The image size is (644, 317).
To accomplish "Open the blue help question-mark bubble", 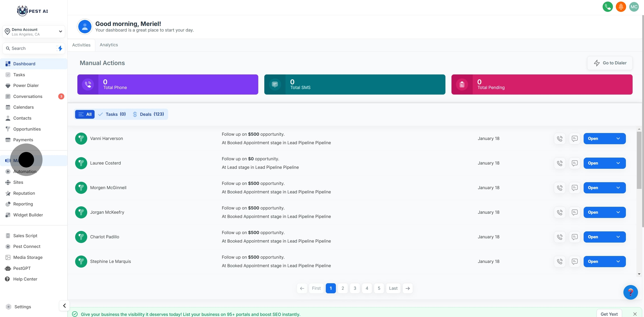I will pos(630,292).
